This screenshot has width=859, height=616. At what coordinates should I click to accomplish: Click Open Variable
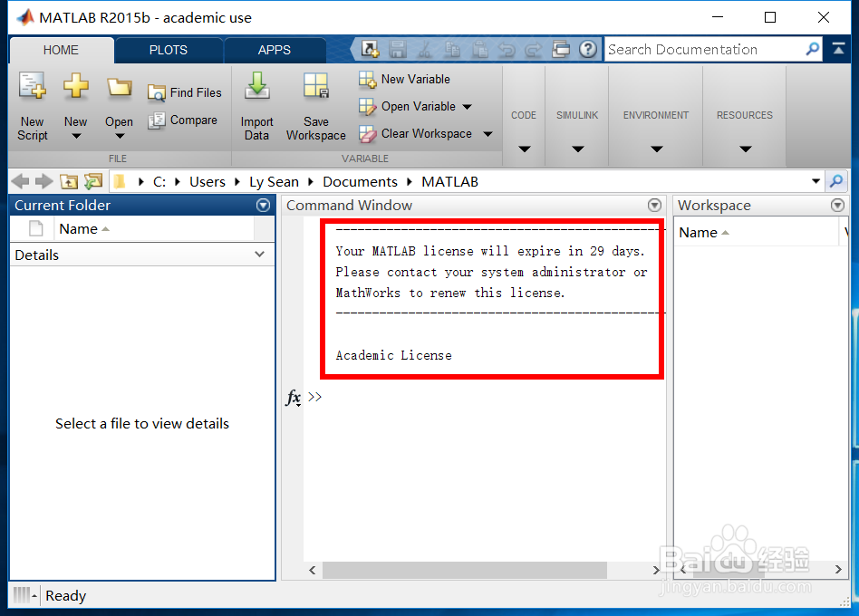408,106
